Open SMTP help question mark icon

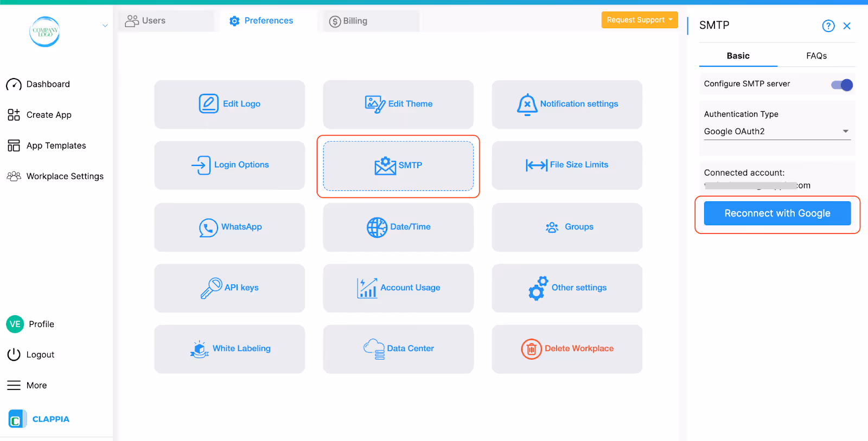tap(828, 25)
